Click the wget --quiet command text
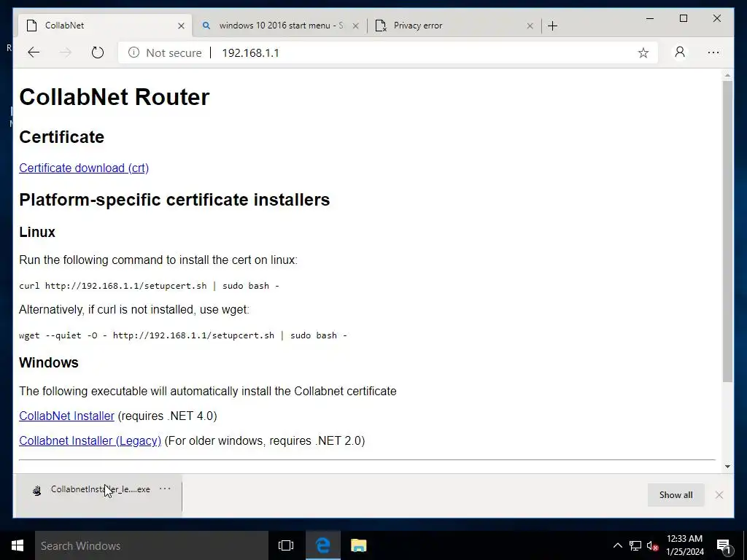Screen dimensions: 747x560 183,335
